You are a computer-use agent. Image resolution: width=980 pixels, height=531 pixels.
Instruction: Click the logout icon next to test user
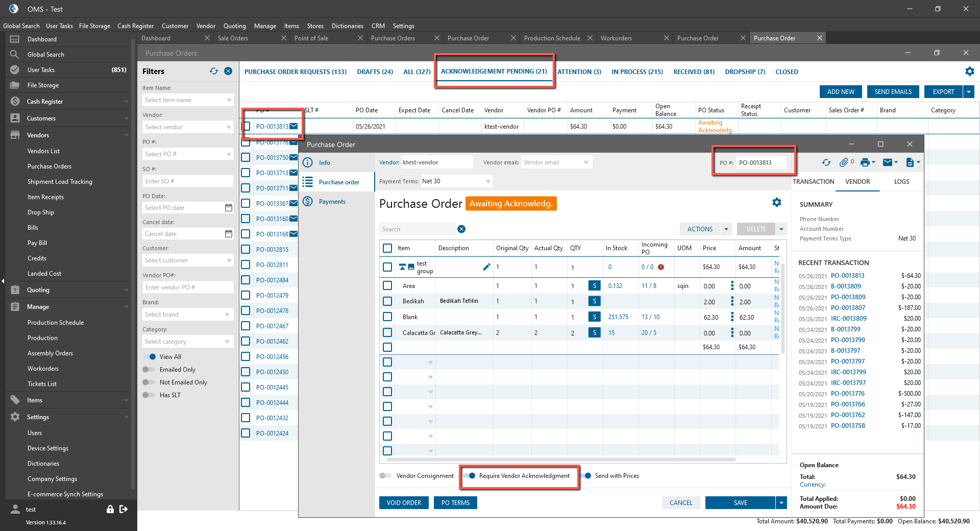124,509
